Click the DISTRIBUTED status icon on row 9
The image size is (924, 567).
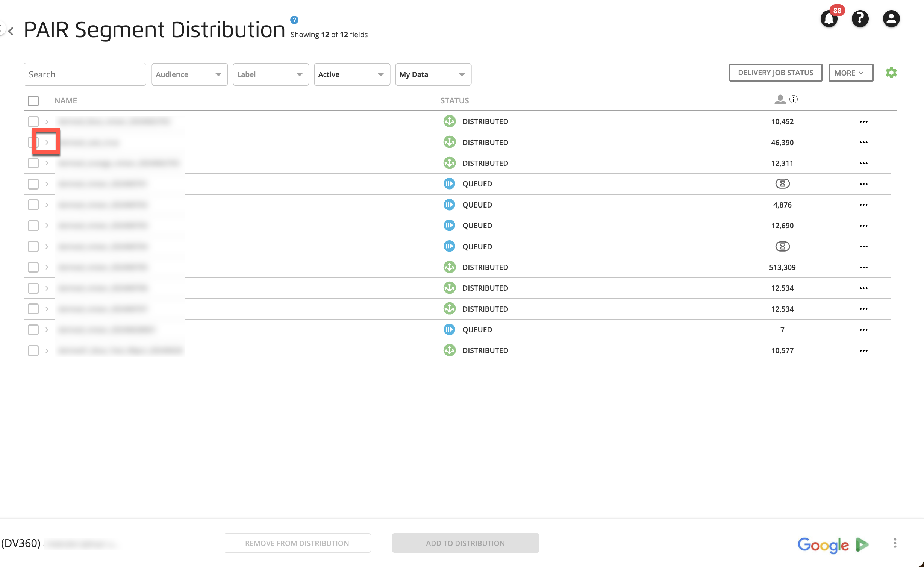point(448,287)
